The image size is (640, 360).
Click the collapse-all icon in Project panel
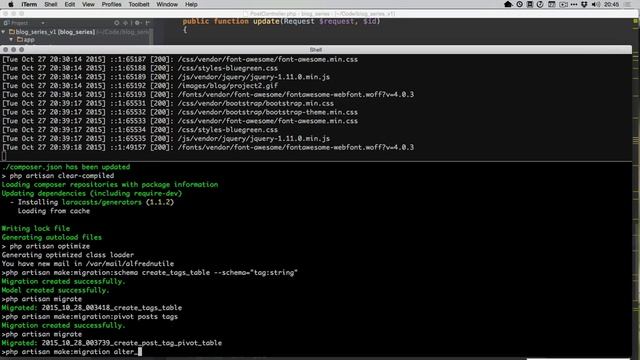click(126, 23)
